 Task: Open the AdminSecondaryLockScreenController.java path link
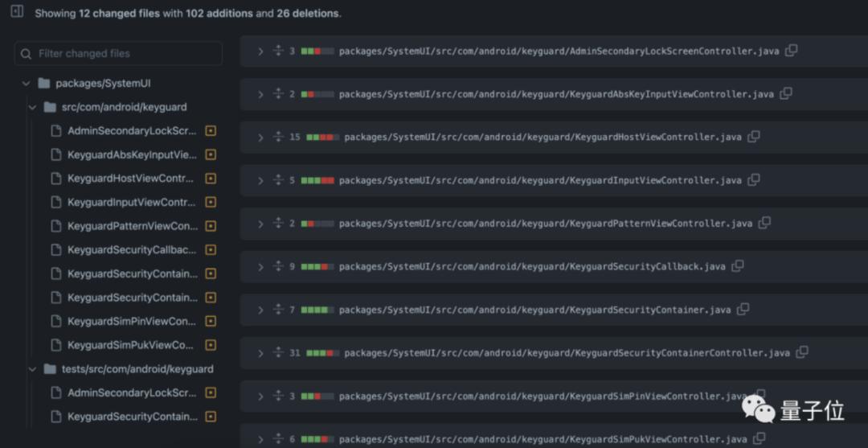click(559, 51)
